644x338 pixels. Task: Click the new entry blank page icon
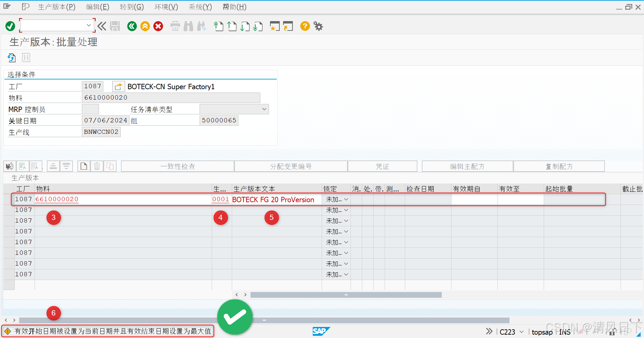pyautogui.click(x=84, y=166)
